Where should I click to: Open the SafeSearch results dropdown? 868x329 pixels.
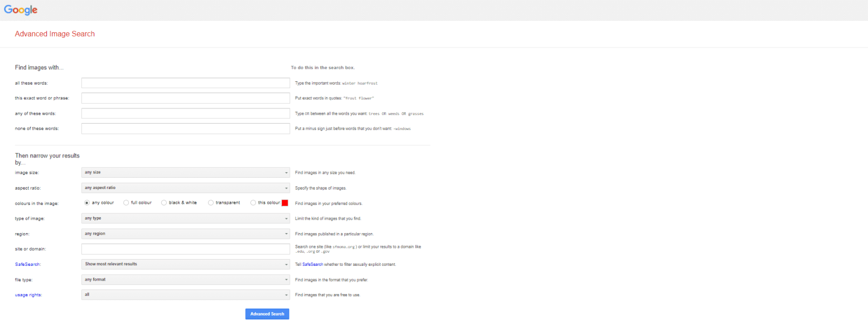(185, 264)
